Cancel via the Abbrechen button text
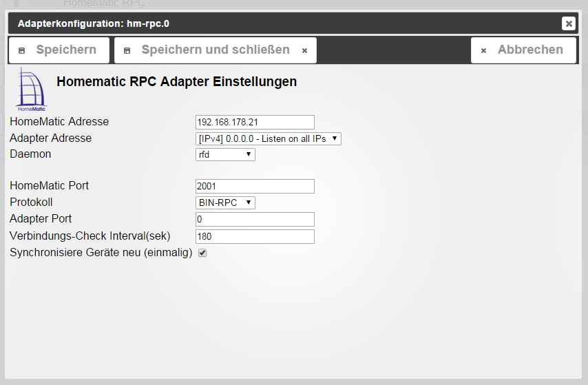Screen dimensions: 588x385 pyautogui.click(x=530, y=50)
